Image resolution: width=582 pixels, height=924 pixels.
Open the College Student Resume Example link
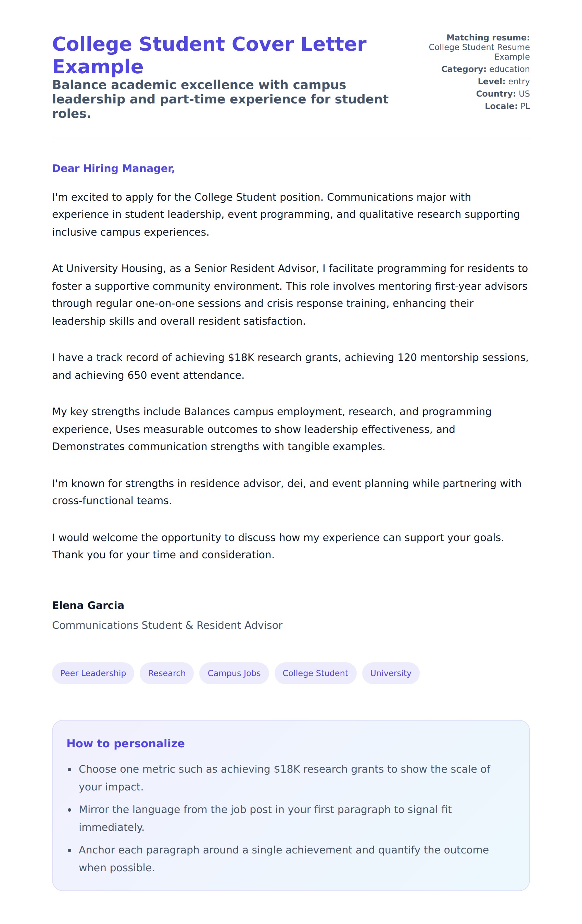click(479, 52)
